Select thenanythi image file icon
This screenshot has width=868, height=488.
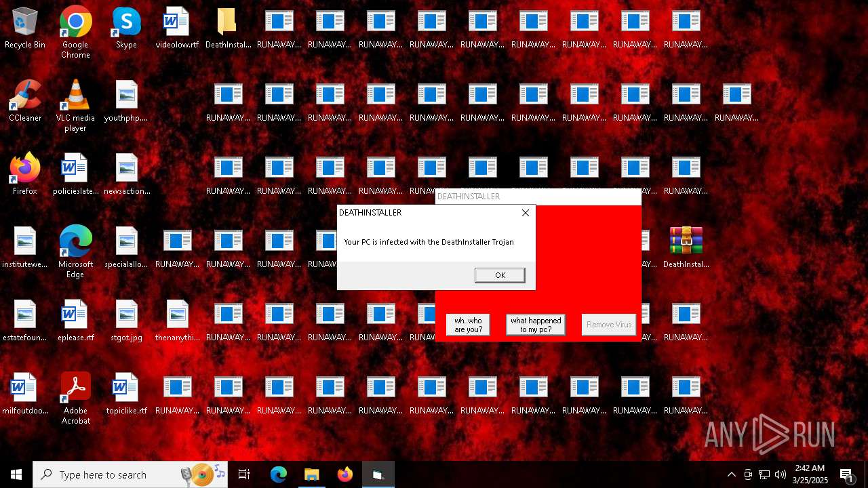click(x=177, y=321)
